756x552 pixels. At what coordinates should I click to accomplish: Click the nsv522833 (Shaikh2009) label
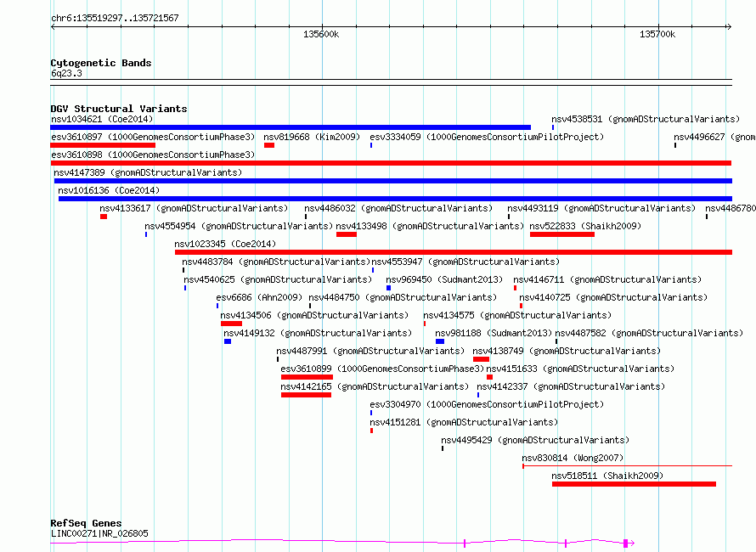coord(585,226)
